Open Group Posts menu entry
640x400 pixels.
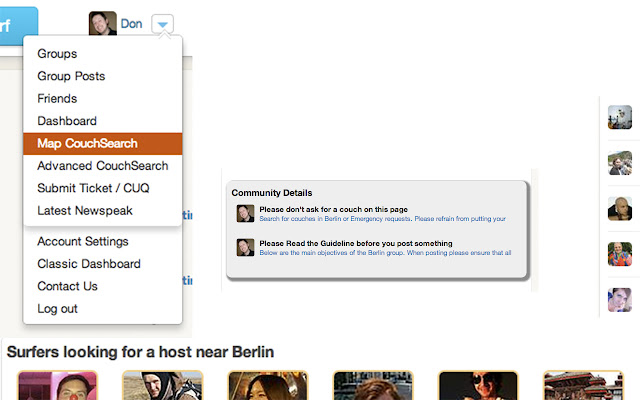click(x=71, y=76)
